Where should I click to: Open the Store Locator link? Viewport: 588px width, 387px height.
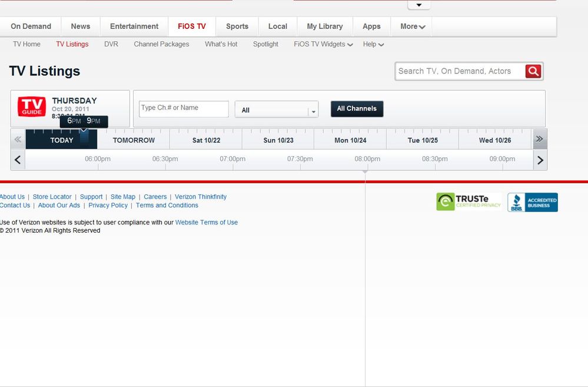pos(52,197)
